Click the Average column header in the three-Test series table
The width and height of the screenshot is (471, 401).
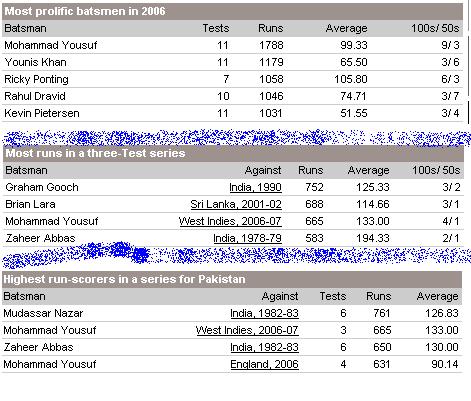pyautogui.click(x=368, y=170)
